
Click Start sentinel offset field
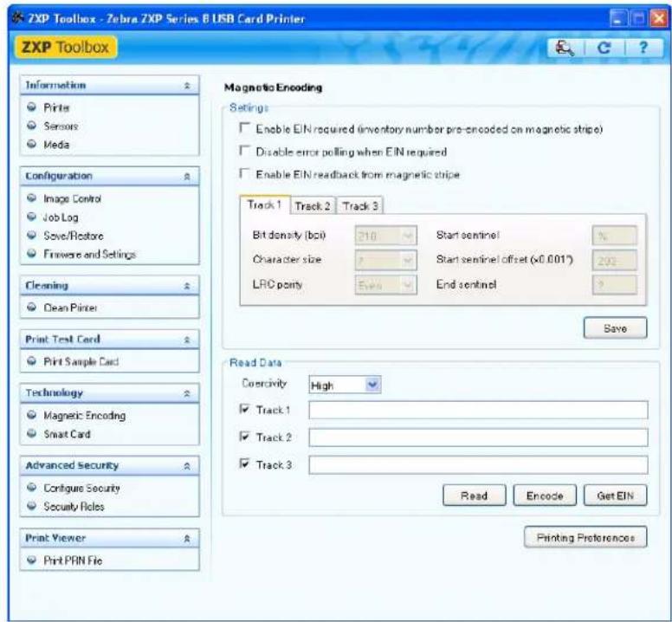(x=615, y=260)
